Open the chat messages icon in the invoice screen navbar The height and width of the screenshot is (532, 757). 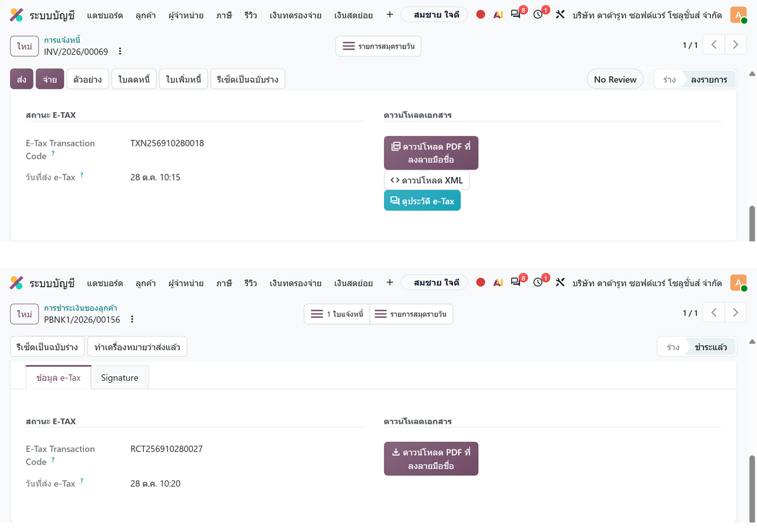click(516, 14)
